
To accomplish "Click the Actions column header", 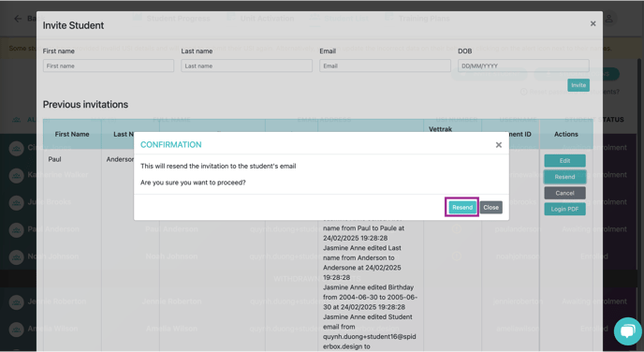I will coord(566,134).
